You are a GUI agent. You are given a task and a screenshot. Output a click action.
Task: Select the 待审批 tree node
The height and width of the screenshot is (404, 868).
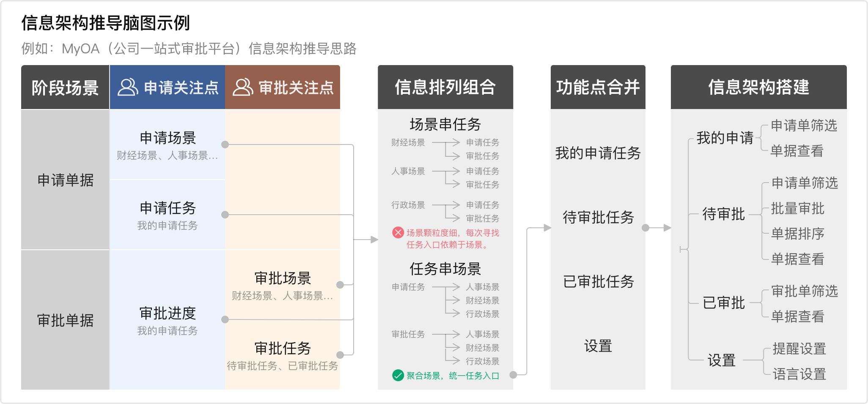coord(723,214)
